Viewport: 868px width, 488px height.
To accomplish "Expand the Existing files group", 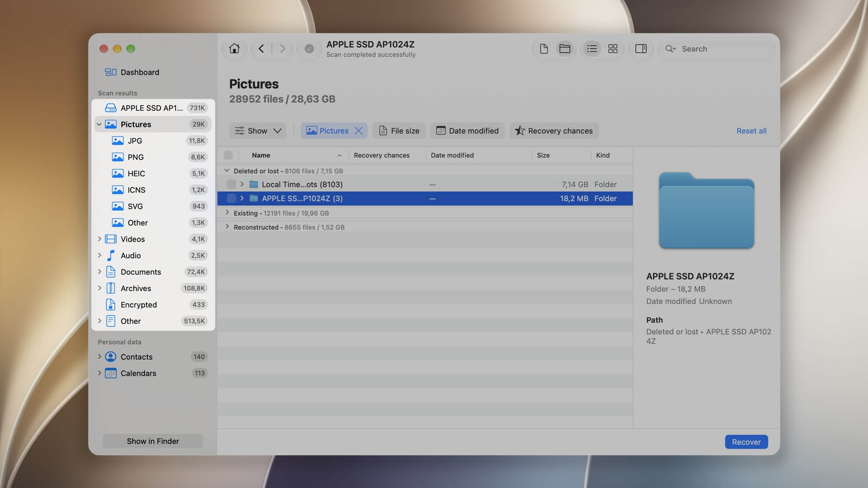I will tap(227, 213).
